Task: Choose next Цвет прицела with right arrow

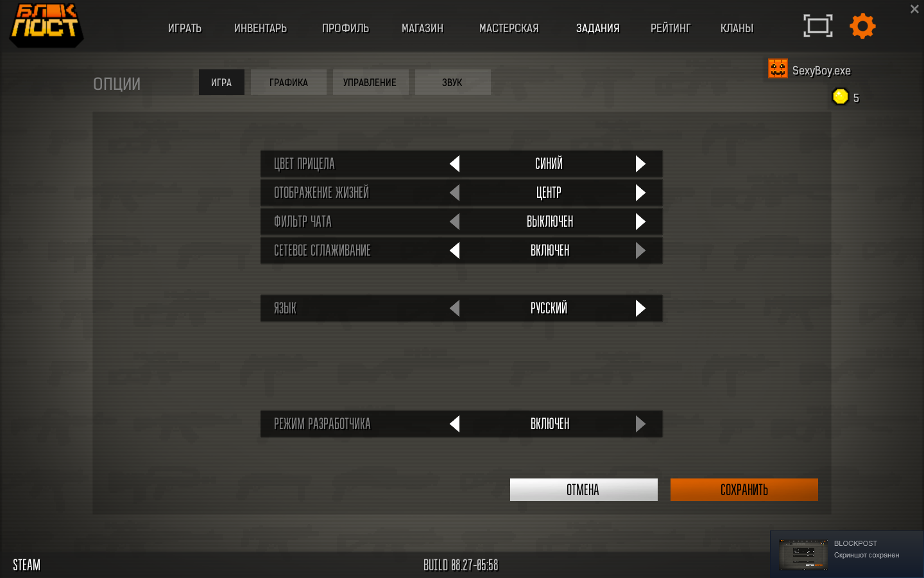Action: pyautogui.click(x=640, y=164)
